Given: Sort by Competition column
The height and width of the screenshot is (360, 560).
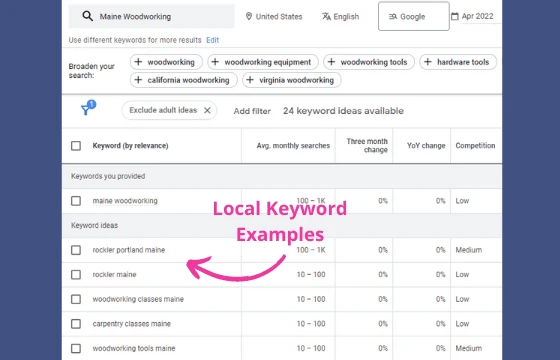Looking at the screenshot, I should (475, 146).
